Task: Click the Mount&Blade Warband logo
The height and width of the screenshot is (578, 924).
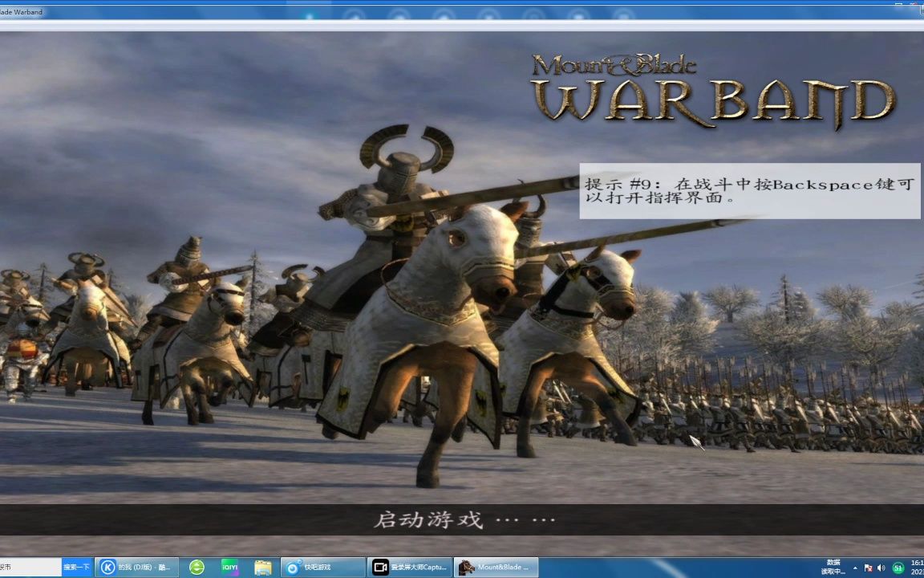Action: [713, 91]
